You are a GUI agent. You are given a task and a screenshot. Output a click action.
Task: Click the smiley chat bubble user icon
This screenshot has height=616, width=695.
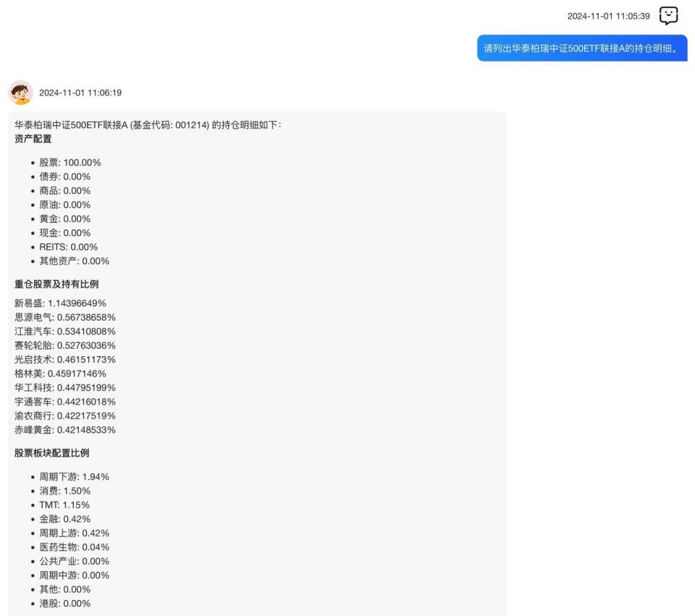tap(668, 15)
